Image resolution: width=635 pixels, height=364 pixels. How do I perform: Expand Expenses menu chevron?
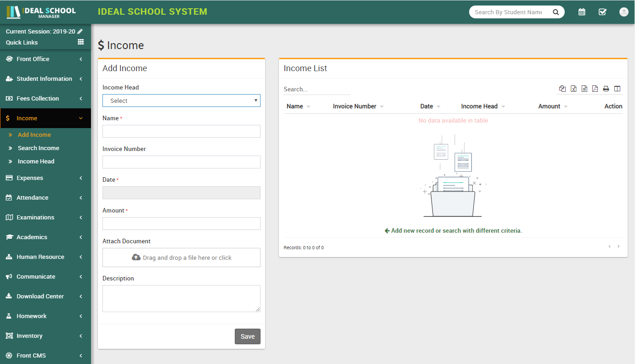coord(81,178)
